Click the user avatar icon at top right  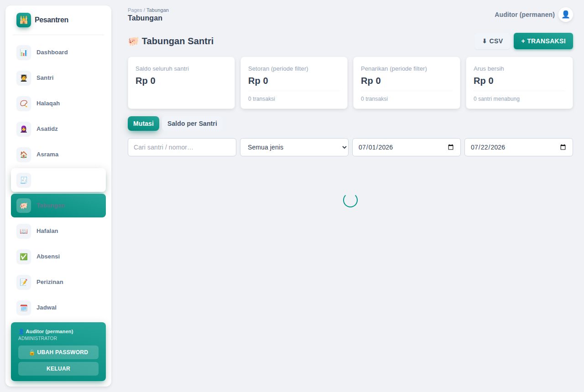pos(566,15)
